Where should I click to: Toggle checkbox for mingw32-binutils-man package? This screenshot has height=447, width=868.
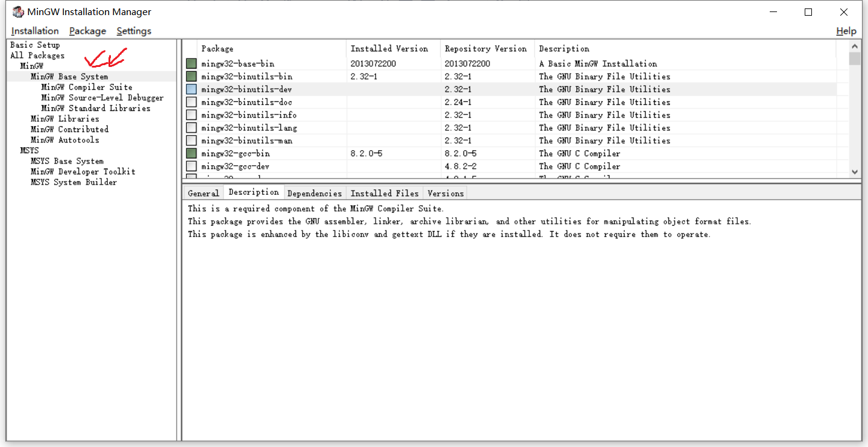pos(191,141)
